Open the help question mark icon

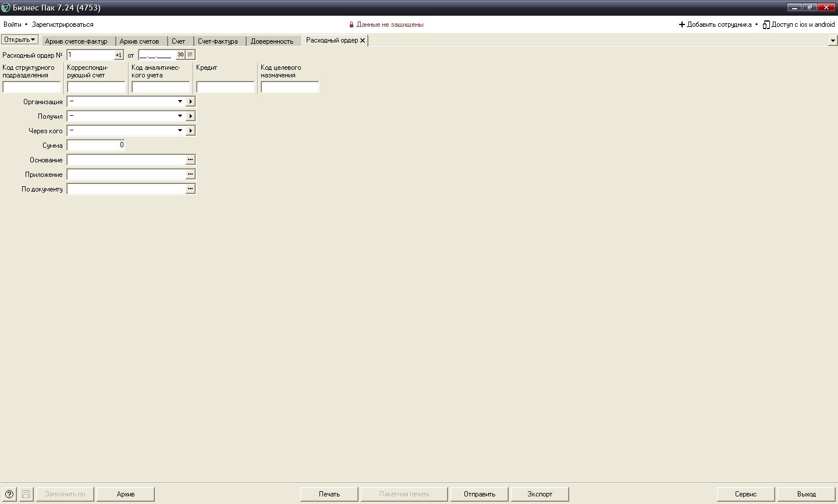click(x=9, y=494)
